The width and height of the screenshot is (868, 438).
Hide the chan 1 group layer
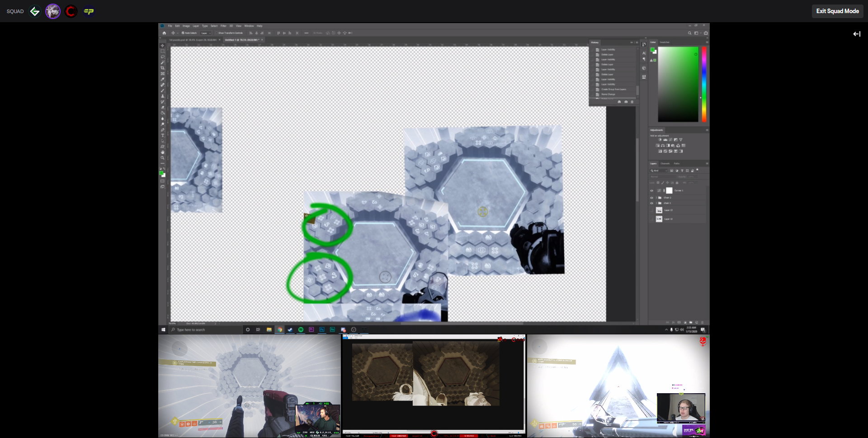click(x=651, y=203)
